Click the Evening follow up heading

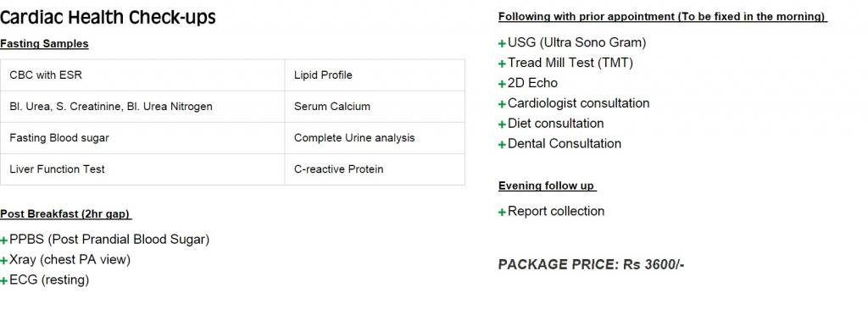click(x=547, y=186)
